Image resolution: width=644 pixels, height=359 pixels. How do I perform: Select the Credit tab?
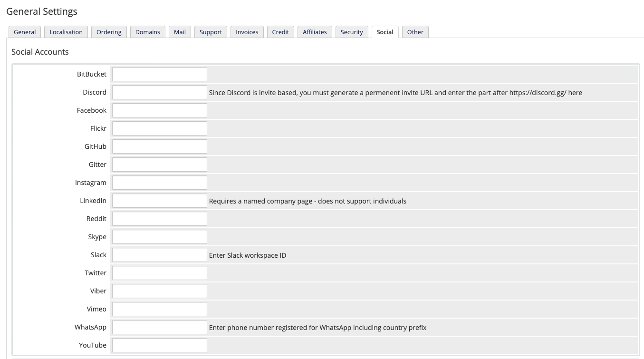pyautogui.click(x=280, y=32)
